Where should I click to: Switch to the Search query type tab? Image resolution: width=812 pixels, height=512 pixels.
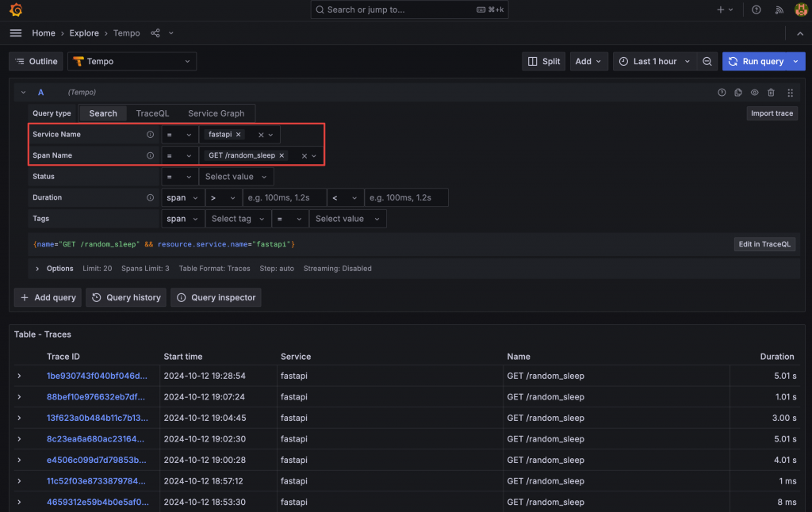[103, 113]
